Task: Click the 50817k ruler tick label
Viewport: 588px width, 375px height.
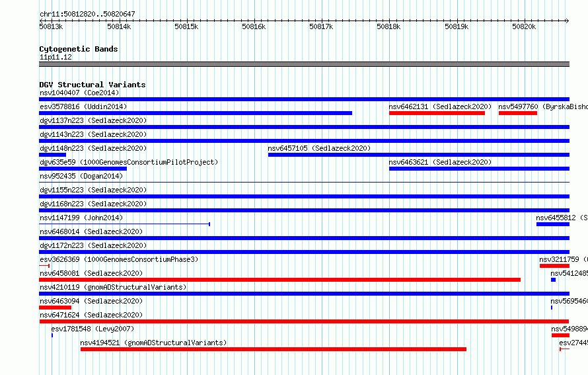Action: pos(321,26)
